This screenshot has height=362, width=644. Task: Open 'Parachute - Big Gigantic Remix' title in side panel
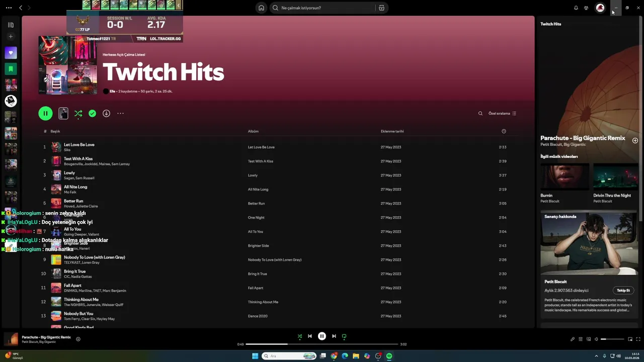(583, 138)
